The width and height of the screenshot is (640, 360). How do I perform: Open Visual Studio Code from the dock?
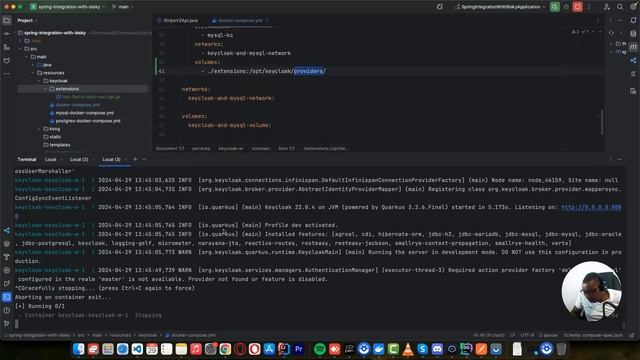point(137,349)
